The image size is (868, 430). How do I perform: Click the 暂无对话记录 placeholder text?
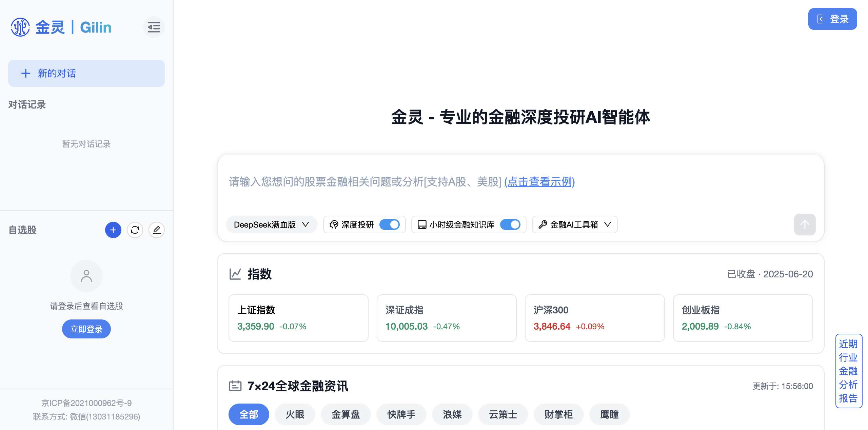click(86, 144)
